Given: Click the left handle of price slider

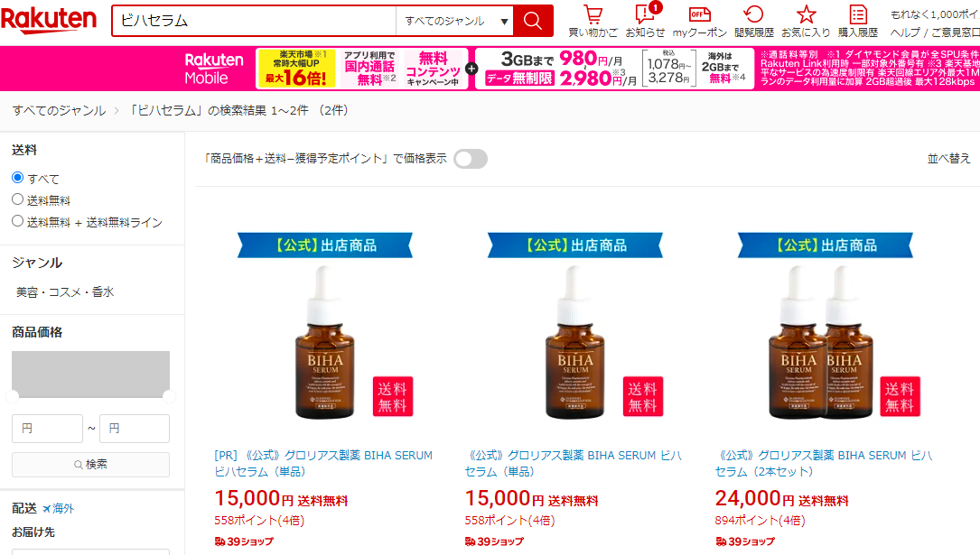Looking at the screenshot, I should pos(13,396).
